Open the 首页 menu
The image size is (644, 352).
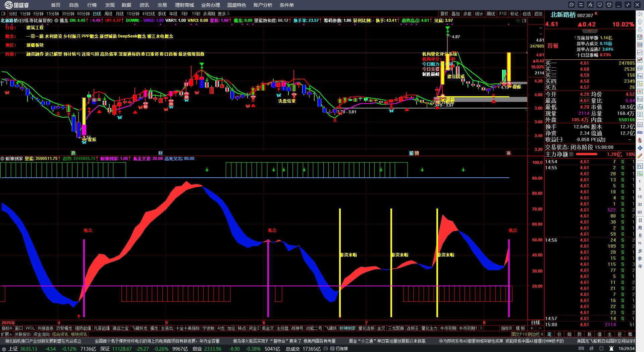56,5
